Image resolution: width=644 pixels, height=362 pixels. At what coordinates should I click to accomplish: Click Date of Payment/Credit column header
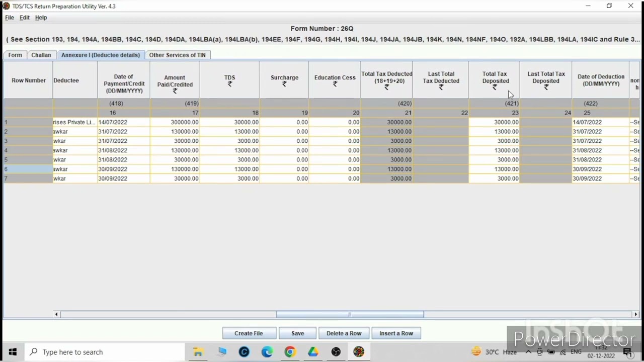[124, 80]
